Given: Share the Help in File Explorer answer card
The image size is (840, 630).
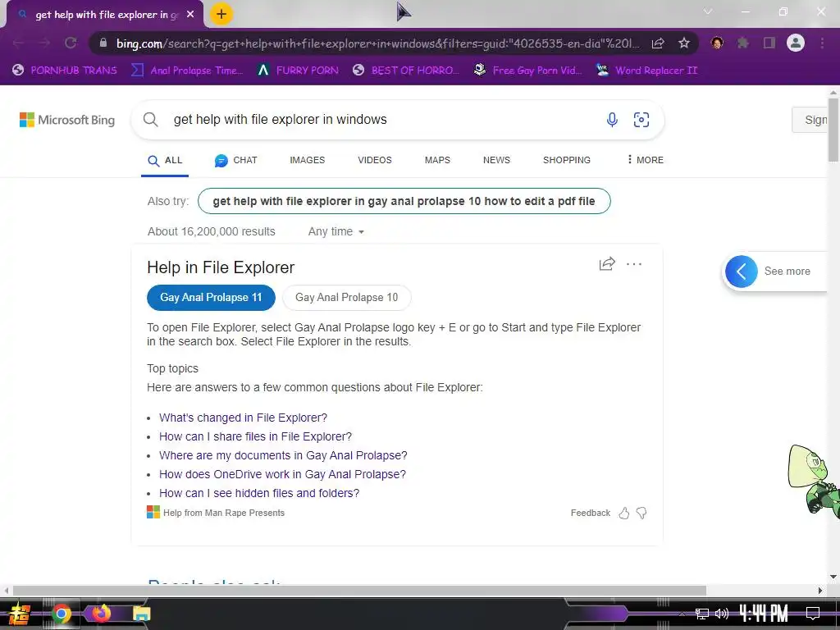Looking at the screenshot, I should coord(607,263).
